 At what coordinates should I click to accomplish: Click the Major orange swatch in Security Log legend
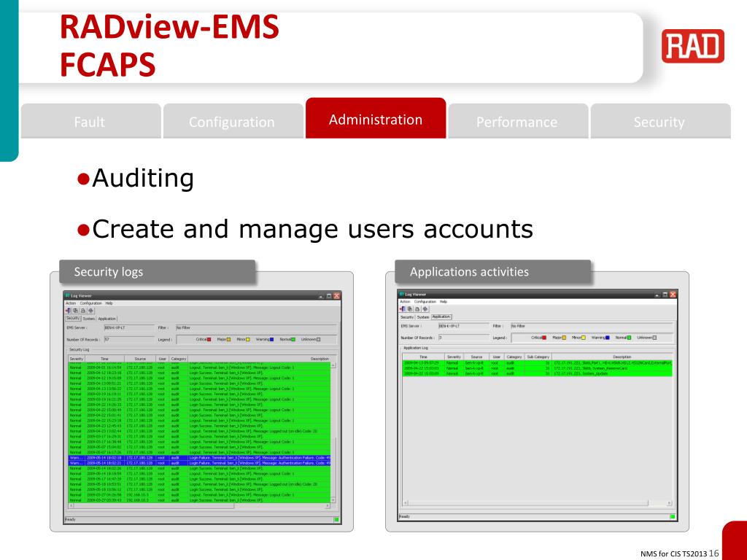(x=228, y=340)
